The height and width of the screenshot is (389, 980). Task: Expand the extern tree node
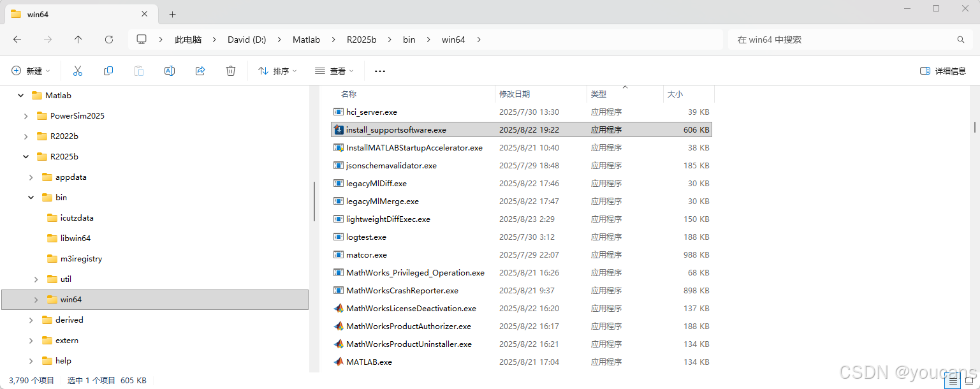[31, 341]
